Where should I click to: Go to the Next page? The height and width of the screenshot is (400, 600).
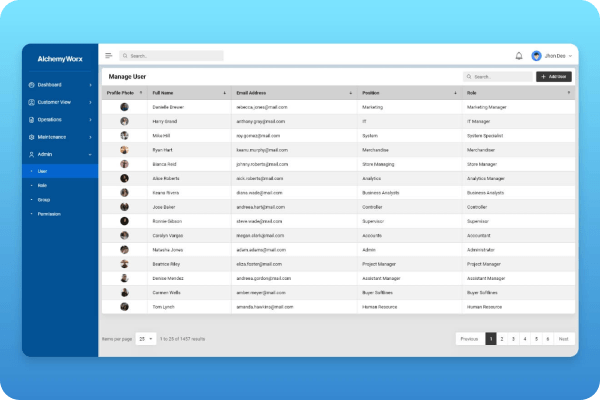pyautogui.click(x=564, y=339)
